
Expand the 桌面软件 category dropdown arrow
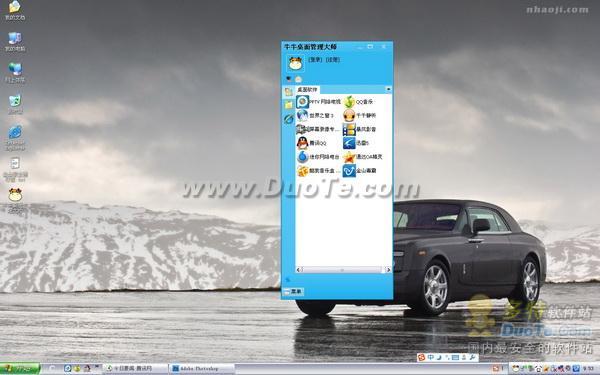pos(388,89)
